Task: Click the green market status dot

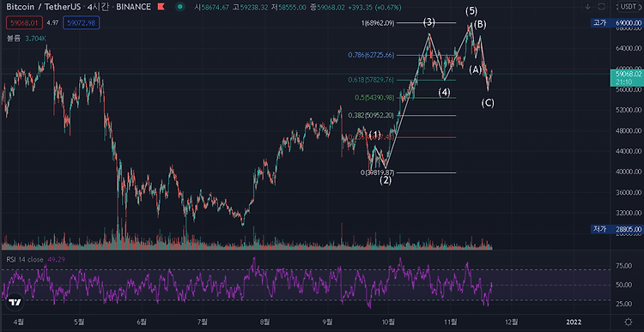Action: (x=180, y=7)
